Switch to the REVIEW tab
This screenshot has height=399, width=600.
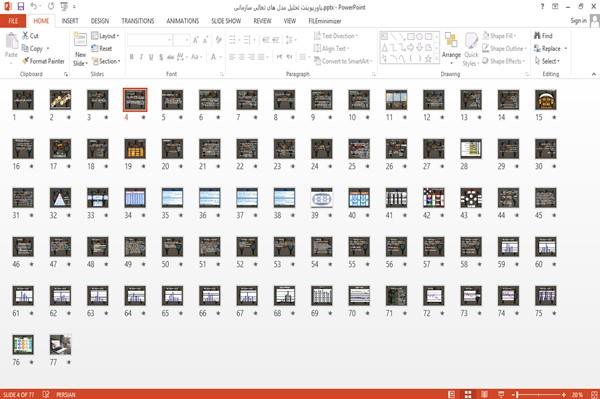coord(262,21)
